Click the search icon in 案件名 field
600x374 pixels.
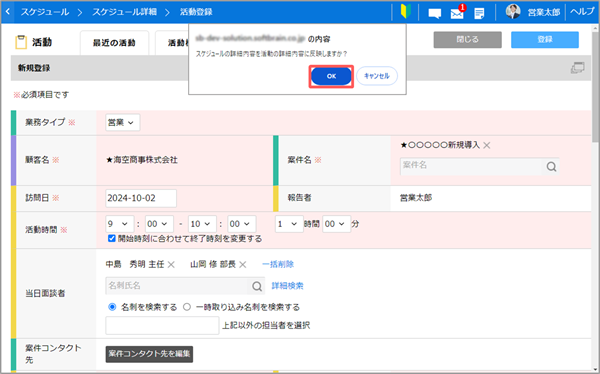(x=551, y=167)
